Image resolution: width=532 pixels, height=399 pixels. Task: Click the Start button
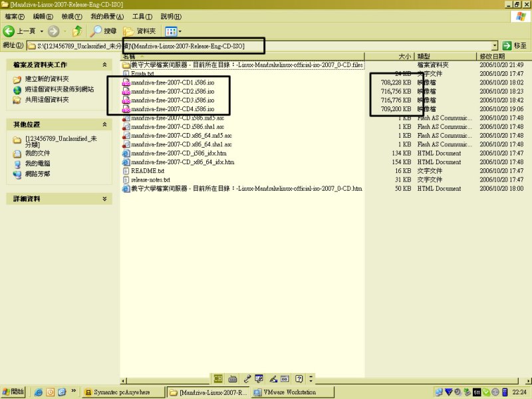coord(13,392)
